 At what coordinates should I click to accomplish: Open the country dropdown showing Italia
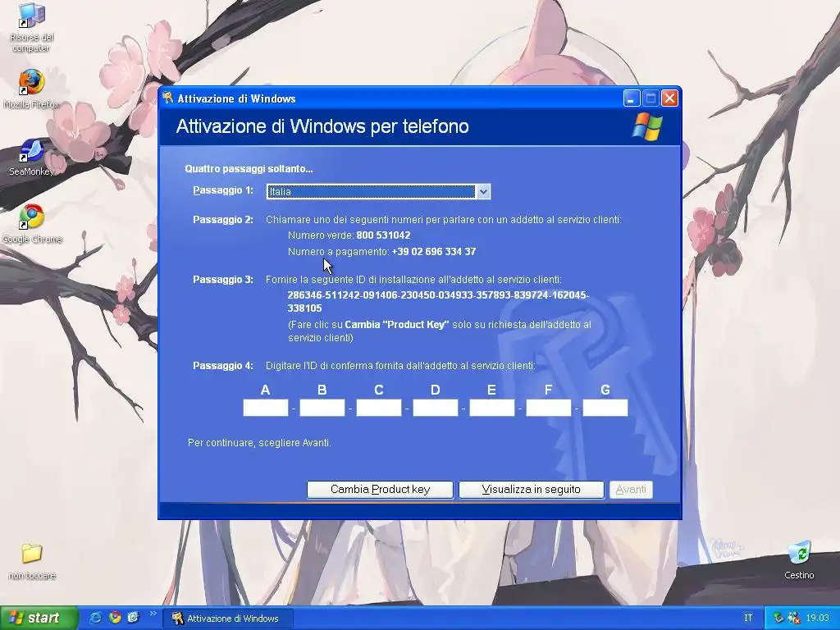pos(378,192)
